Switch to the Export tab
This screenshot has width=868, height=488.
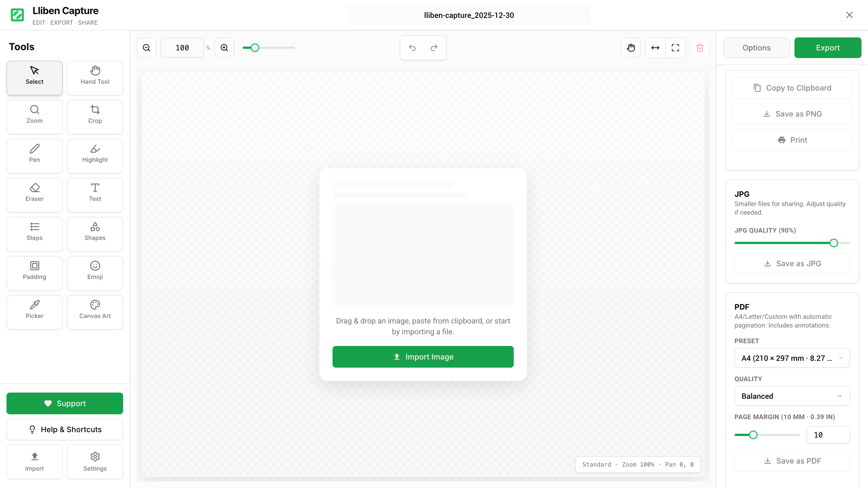tap(828, 48)
